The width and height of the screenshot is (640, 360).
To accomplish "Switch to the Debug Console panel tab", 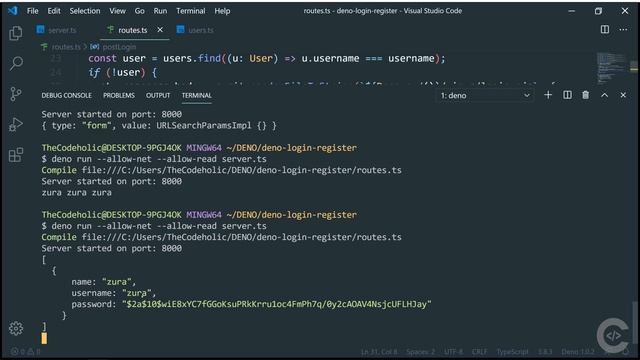I will (x=67, y=96).
